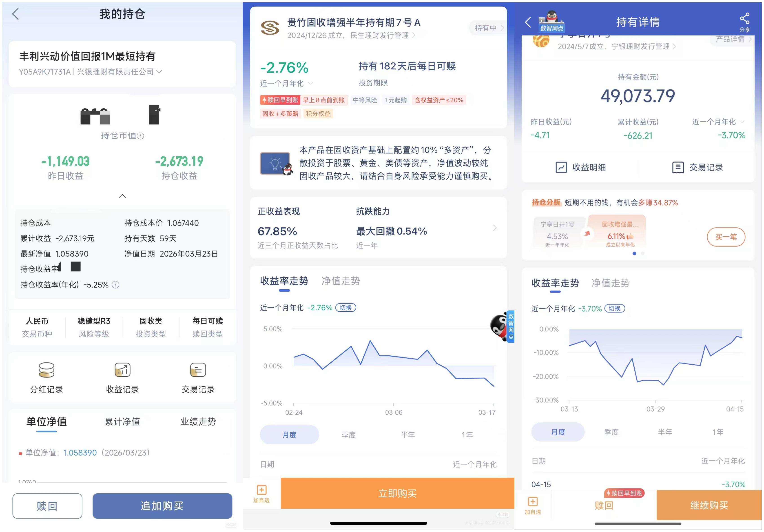This screenshot has width=764, height=532.
Task: Switch to the 累计净值 tab
Action: (122, 421)
